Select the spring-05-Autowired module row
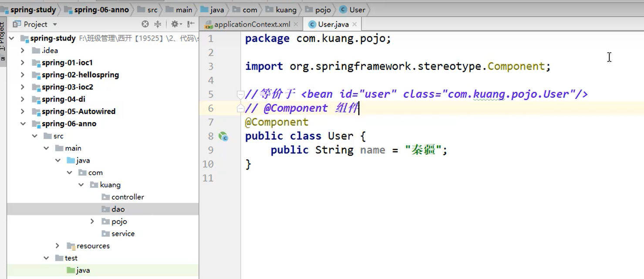The width and height of the screenshot is (644, 279). pos(103,112)
